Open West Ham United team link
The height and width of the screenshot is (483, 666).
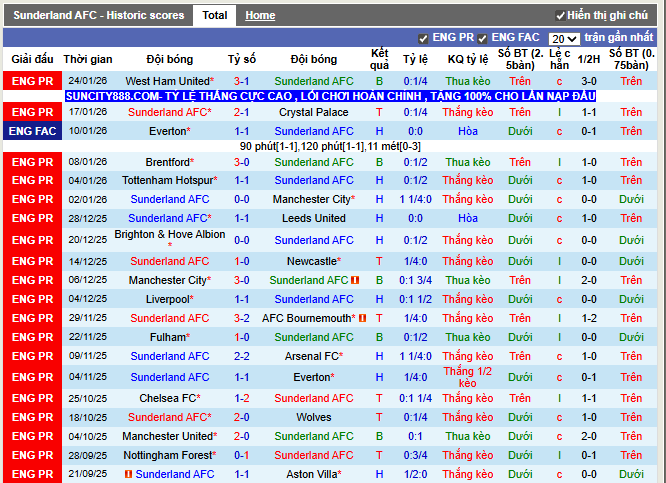click(x=169, y=81)
